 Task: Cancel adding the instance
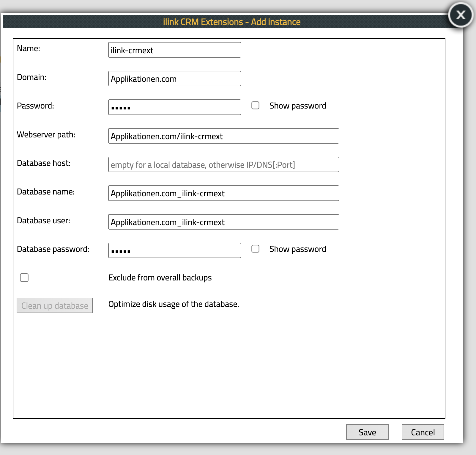(423, 432)
